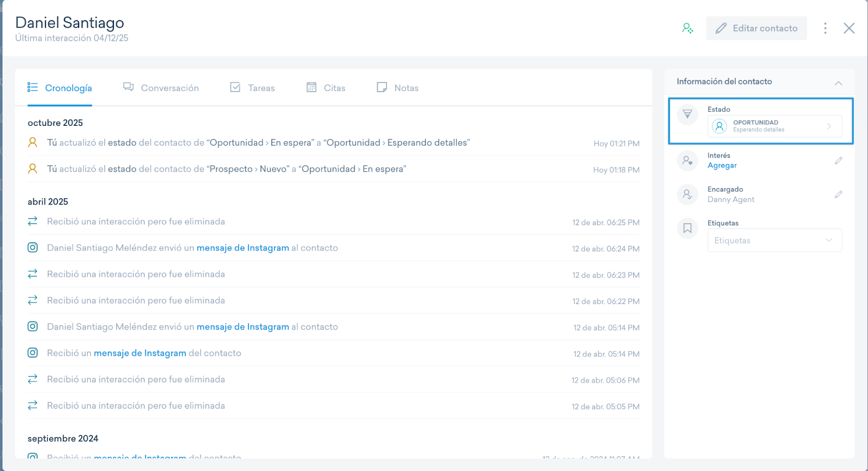Open the Tareas tab
The height and width of the screenshot is (471, 868).
(x=253, y=88)
